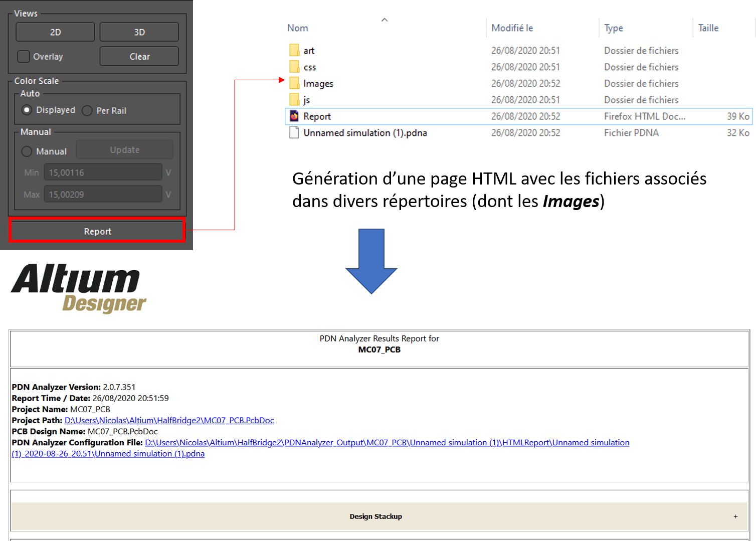
Task: Enable the Overlay checkbox
Action: click(x=24, y=57)
